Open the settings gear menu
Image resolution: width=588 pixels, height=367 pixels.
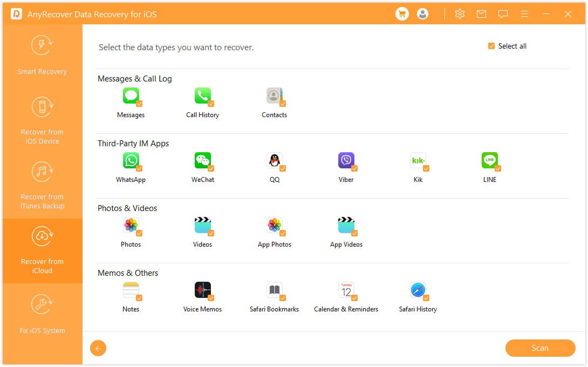point(460,13)
